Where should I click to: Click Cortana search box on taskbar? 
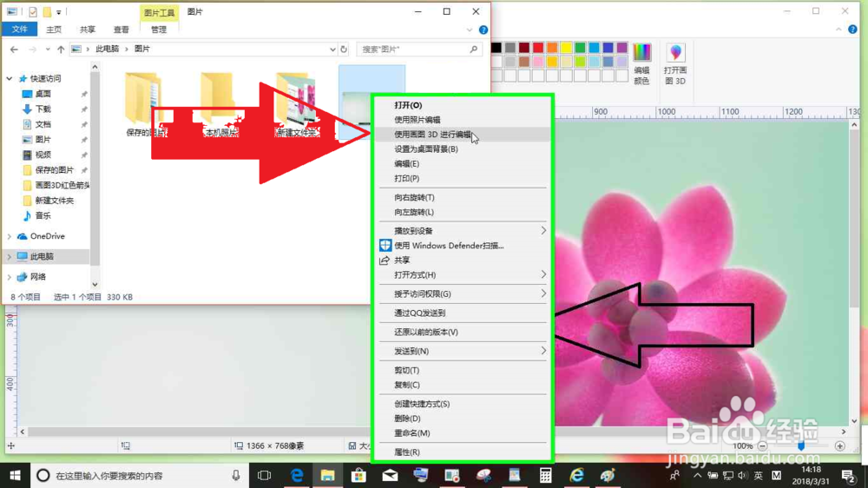tap(138, 475)
